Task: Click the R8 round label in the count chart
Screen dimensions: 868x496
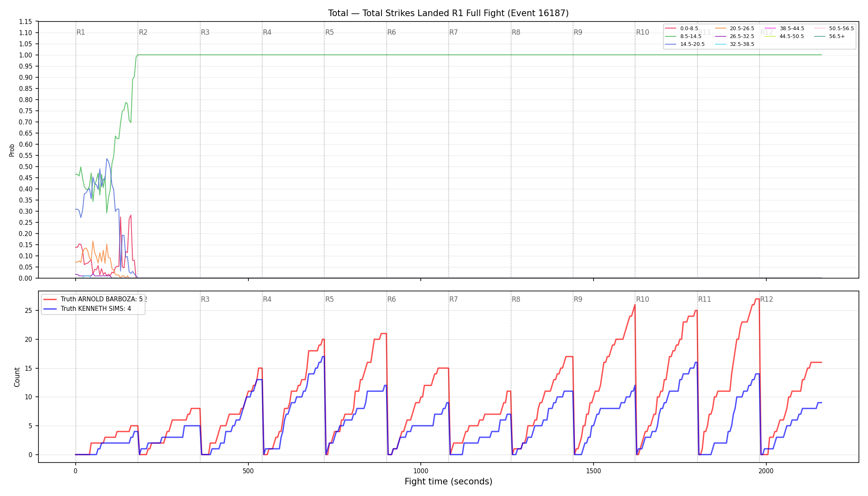Action: (516, 299)
